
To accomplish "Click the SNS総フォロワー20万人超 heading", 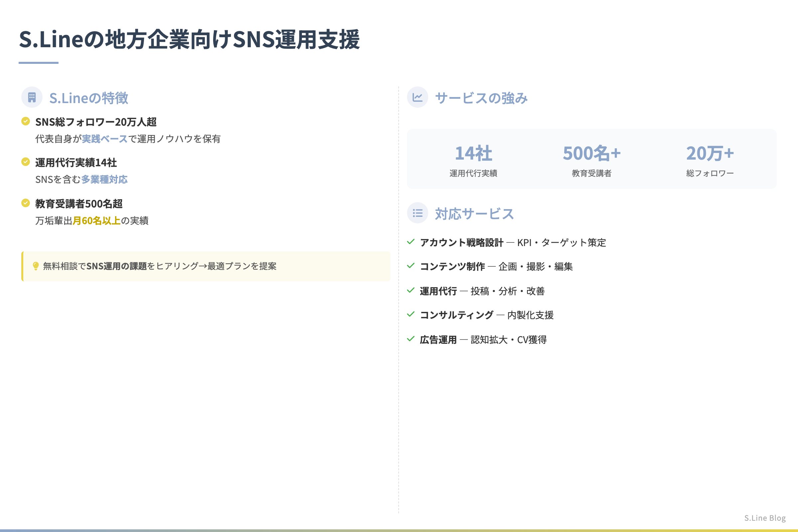I will click(96, 122).
